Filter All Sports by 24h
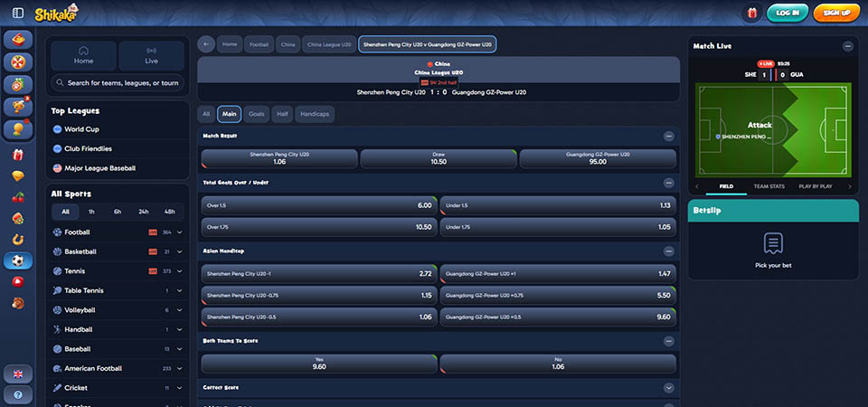Screen dimensions: 868x407 tap(144, 212)
